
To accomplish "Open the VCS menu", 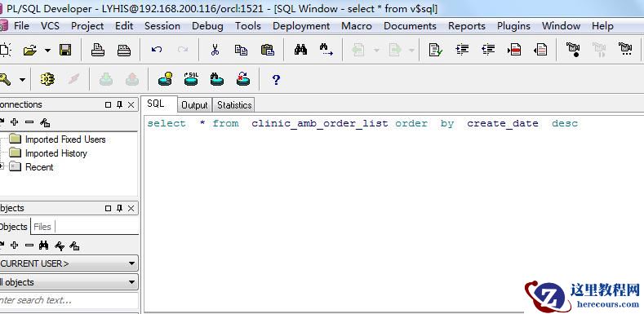I will [50, 26].
